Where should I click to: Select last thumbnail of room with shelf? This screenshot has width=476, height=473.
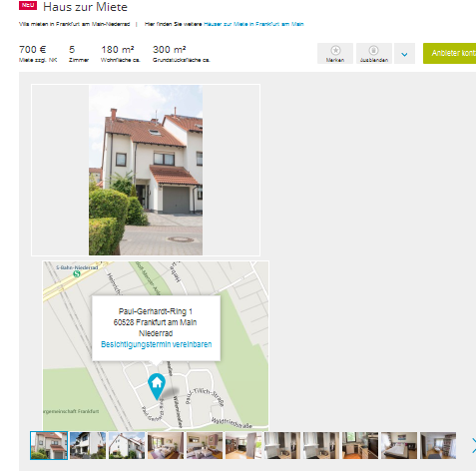[438, 446]
